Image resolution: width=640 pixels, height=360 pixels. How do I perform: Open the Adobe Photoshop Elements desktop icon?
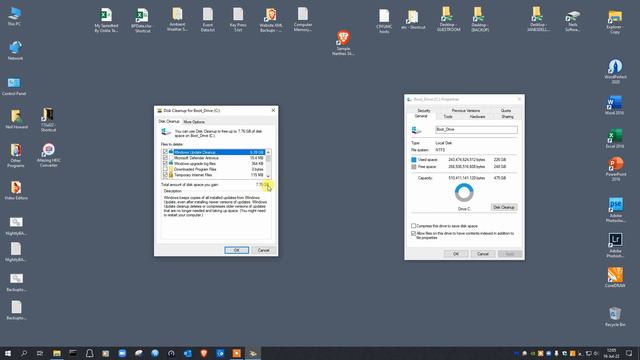[x=616, y=210]
